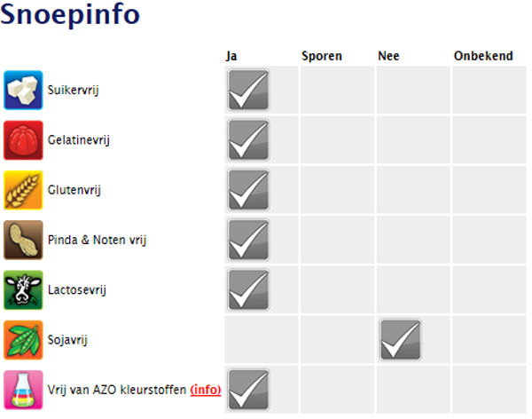
Task: Click the Sojavrij label text
Action: 67,339
